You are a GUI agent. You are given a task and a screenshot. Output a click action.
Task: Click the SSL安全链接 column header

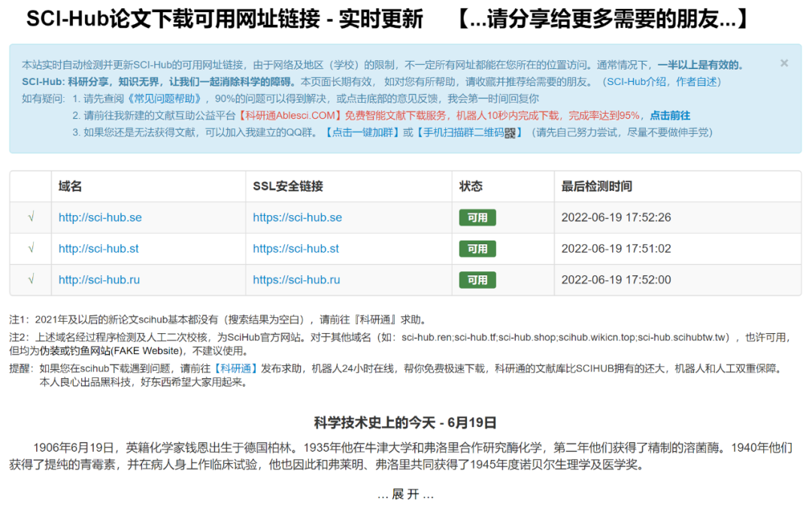(288, 186)
